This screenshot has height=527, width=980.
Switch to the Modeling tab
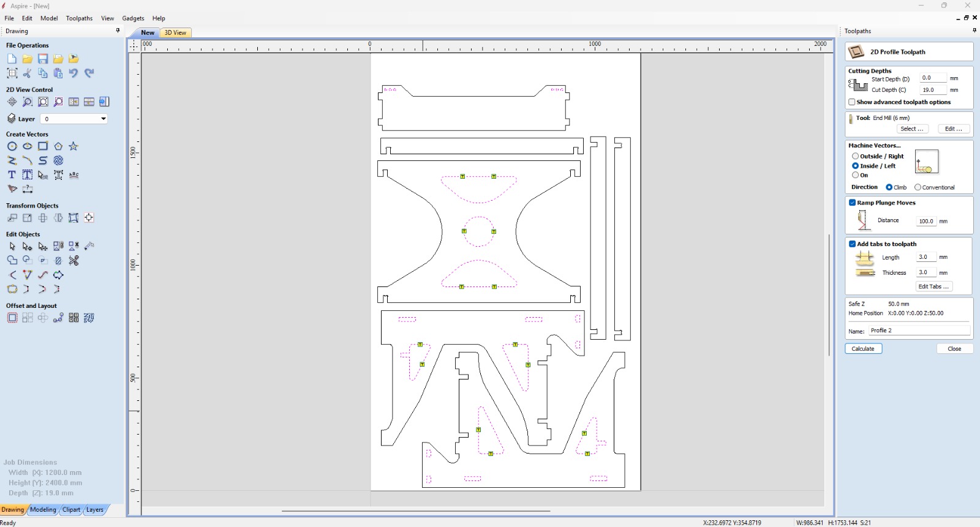pos(43,509)
